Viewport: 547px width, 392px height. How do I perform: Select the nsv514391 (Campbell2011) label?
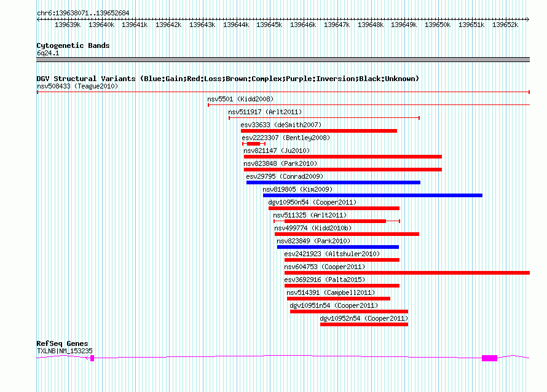click(331, 292)
